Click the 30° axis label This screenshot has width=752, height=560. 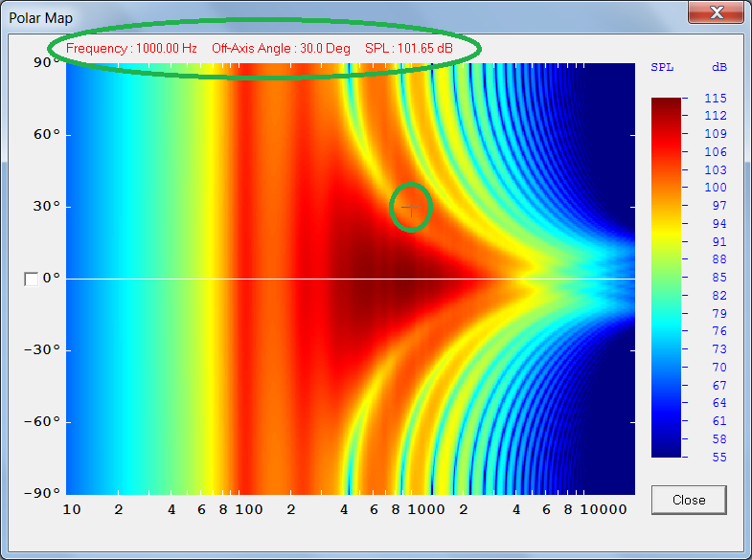tap(47, 207)
